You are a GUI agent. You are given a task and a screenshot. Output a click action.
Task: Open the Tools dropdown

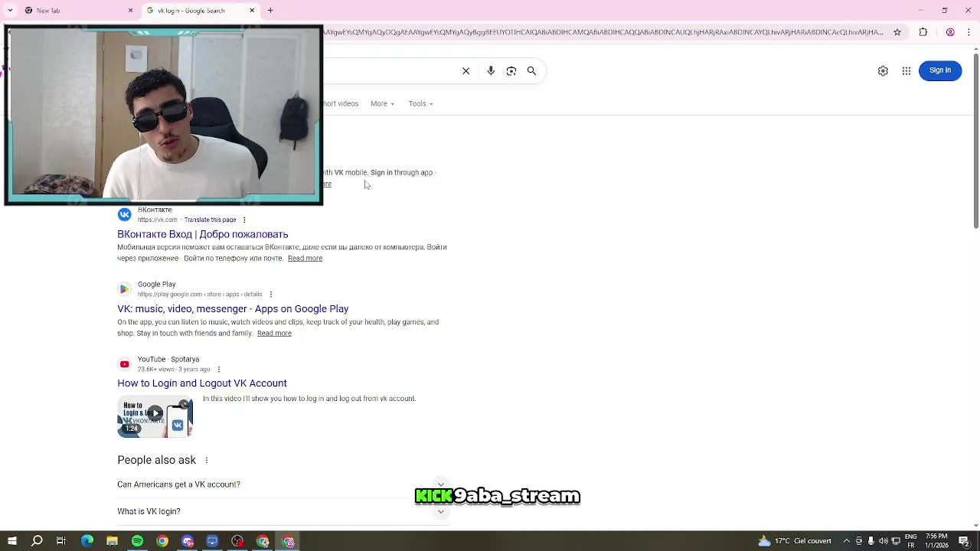coord(420,103)
